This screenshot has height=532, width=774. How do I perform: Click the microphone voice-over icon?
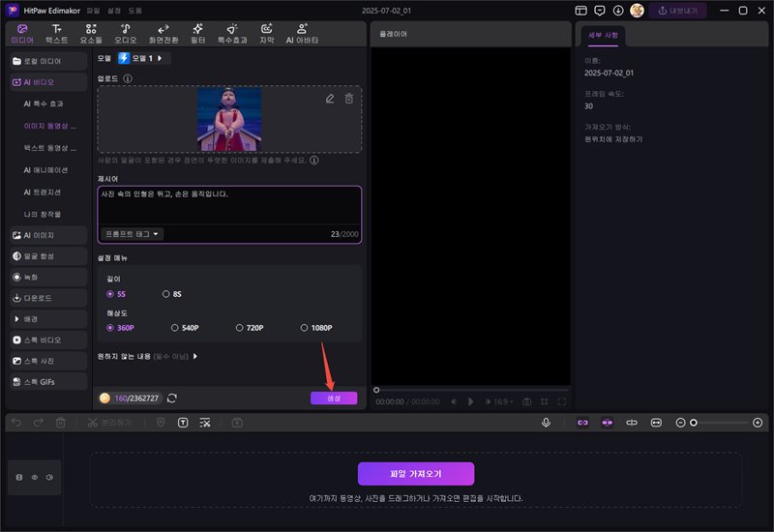coord(546,423)
